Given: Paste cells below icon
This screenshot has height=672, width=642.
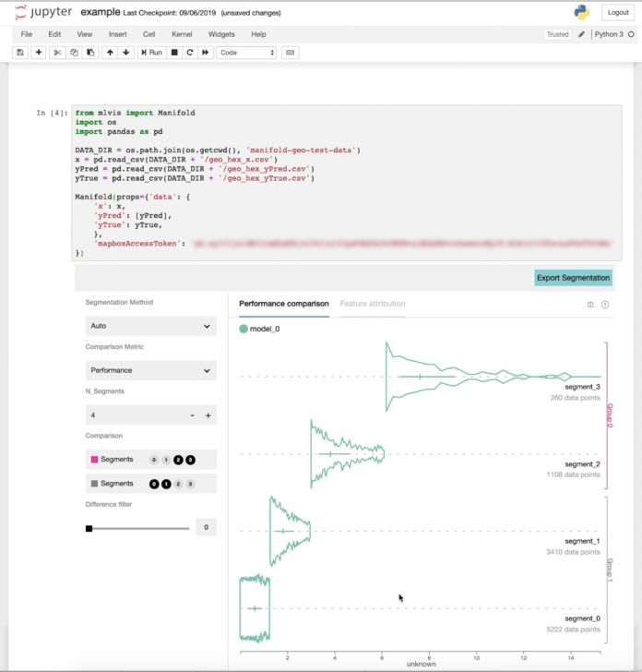Looking at the screenshot, I should click(90, 53).
